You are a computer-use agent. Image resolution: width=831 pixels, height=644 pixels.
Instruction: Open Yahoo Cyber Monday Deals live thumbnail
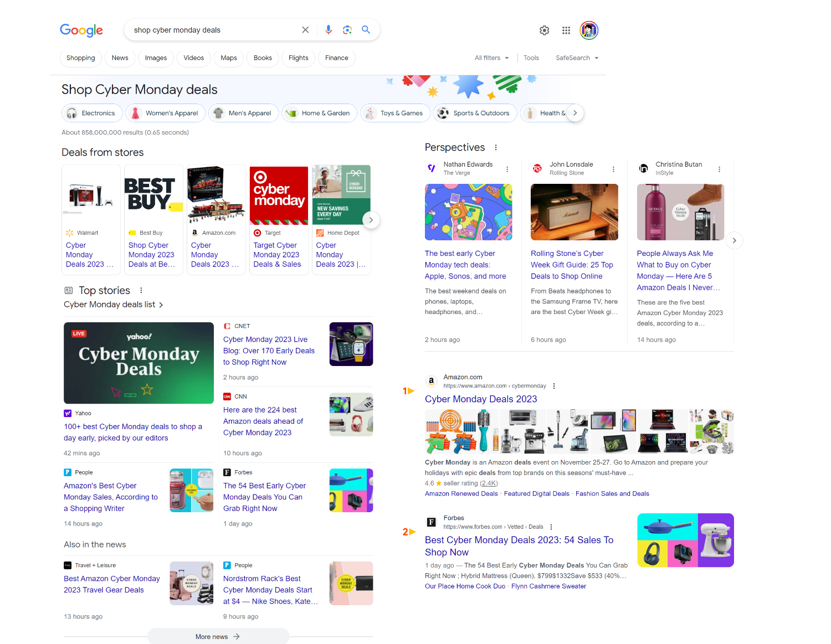138,363
